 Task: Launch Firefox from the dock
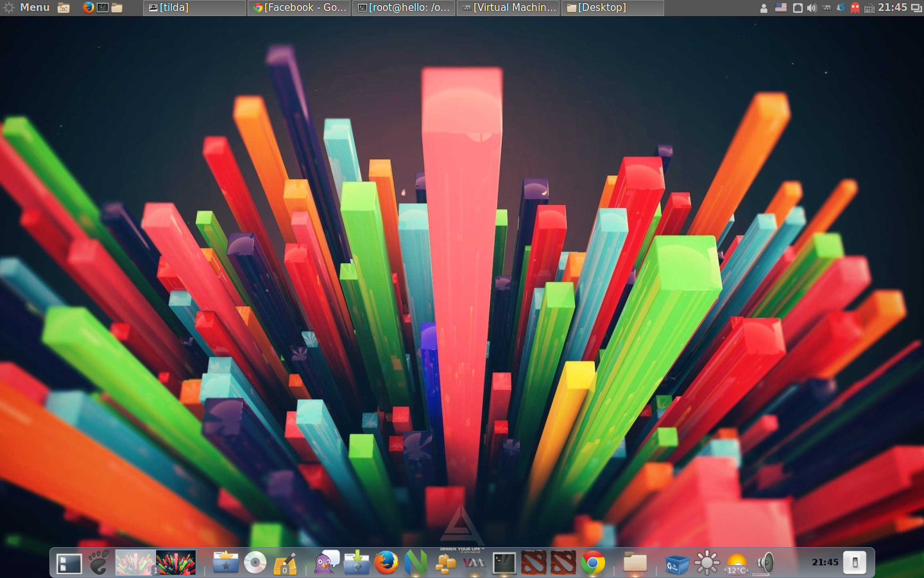pyautogui.click(x=386, y=563)
